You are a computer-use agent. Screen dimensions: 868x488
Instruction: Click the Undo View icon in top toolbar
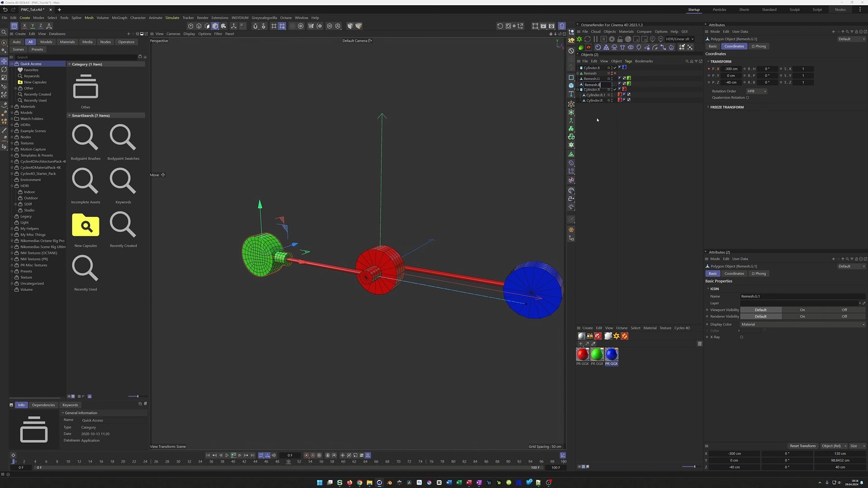[x=500, y=26]
